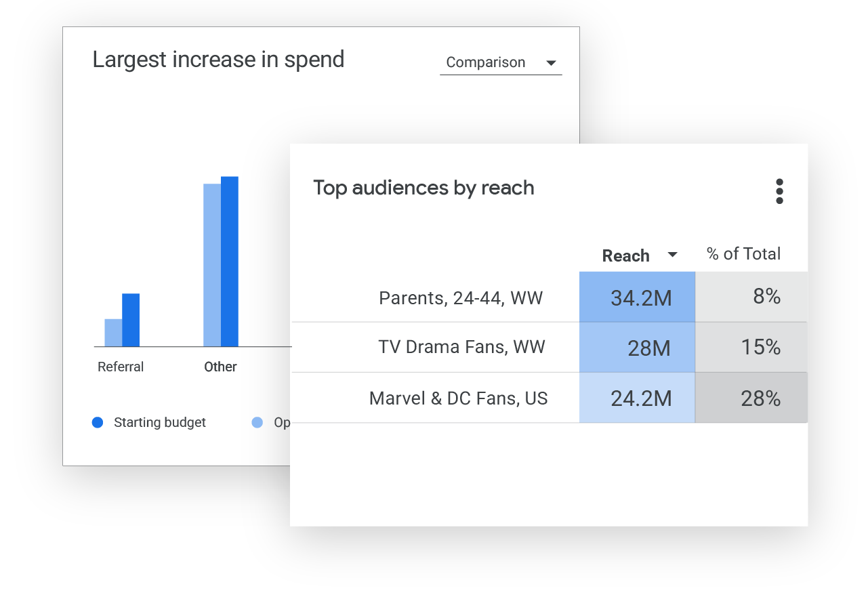This screenshot has height=597, width=868.
Task: Select the Referral axis label
Action: click(x=121, y=367)
